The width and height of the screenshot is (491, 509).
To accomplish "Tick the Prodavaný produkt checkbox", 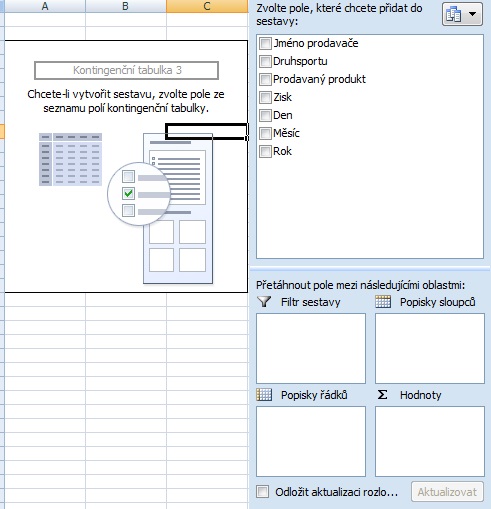I will [265, 79].
